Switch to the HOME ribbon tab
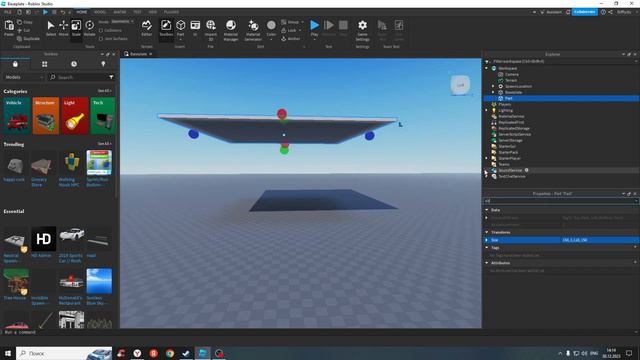 pyautogui.click(x=82, y=12)
